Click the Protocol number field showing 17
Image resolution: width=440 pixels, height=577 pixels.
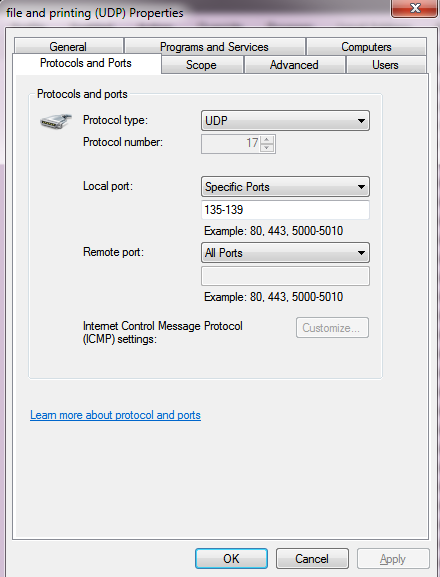pyautogui.click(x=231, y=144)
